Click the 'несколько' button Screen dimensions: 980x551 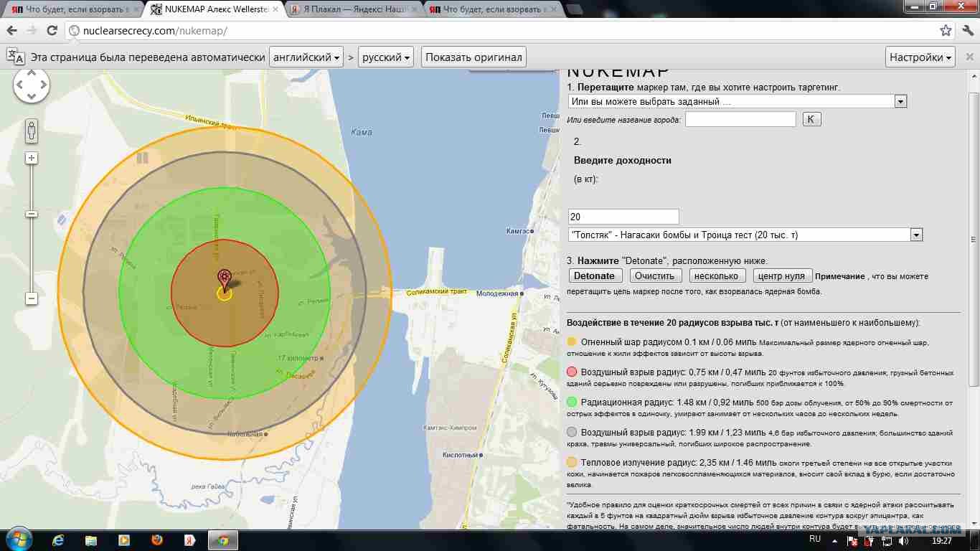coord(717,275)
